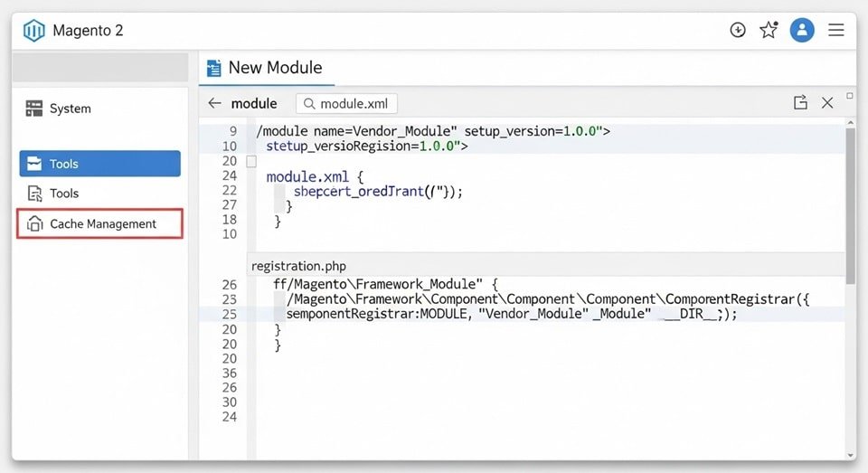Click the Magento logo icon
This screenshot has height=473, width=868.
pos(33,31)
